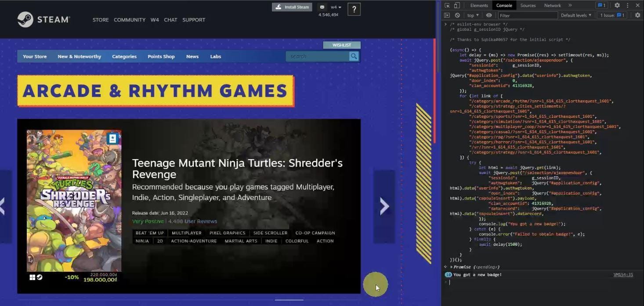
Task: Click the Install Steam button
Action: (x=292, y=7)
